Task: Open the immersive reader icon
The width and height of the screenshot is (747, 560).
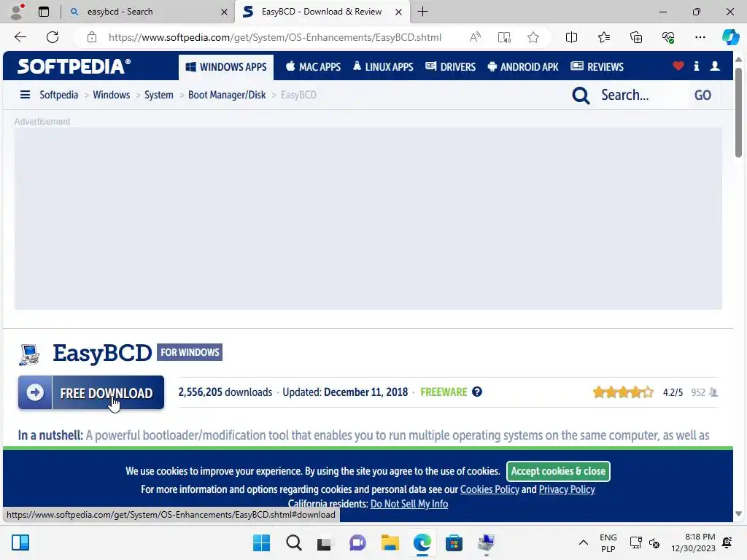Action: (504, 37)
